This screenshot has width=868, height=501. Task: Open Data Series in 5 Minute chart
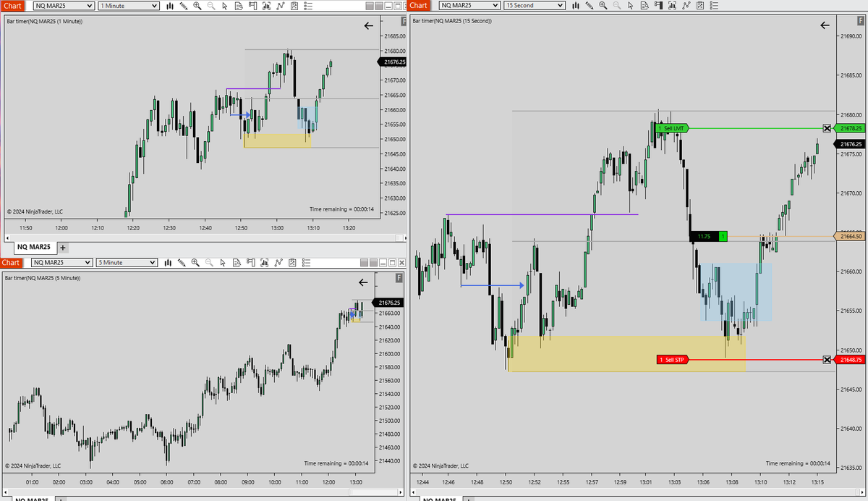(265, 262)
